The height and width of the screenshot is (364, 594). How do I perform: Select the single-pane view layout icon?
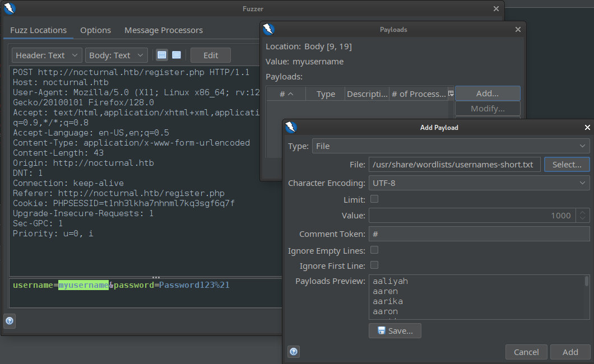coord(176,54)
